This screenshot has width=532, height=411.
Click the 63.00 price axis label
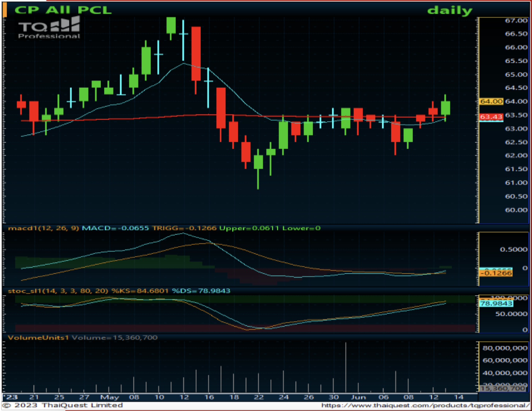pyautogui.click(x=516, y=129)
